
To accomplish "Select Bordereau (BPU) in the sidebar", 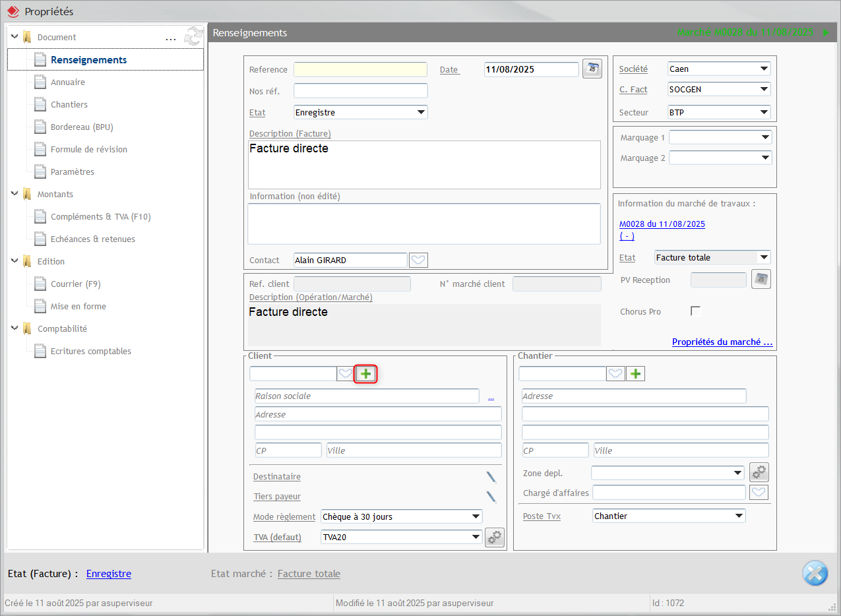I will click(82, 127).
